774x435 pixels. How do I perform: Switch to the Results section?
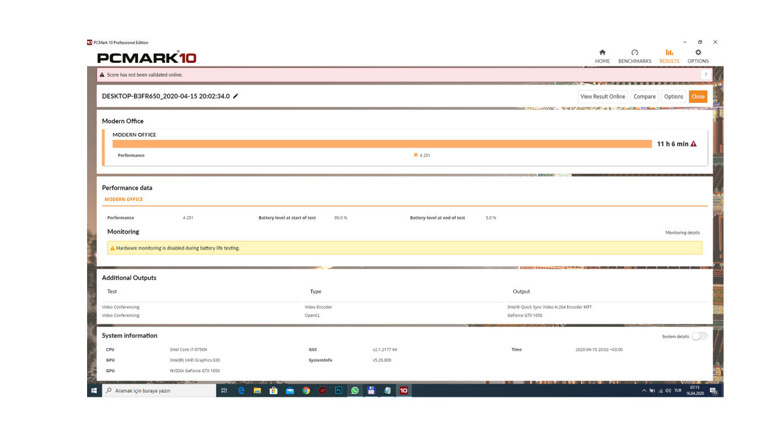669,56
